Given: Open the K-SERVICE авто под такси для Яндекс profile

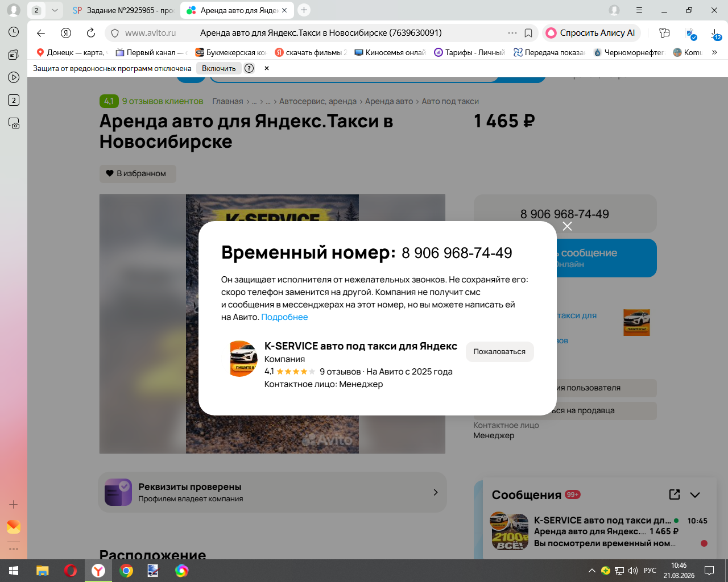Looking at the screenshot, I should coord(361,346).
